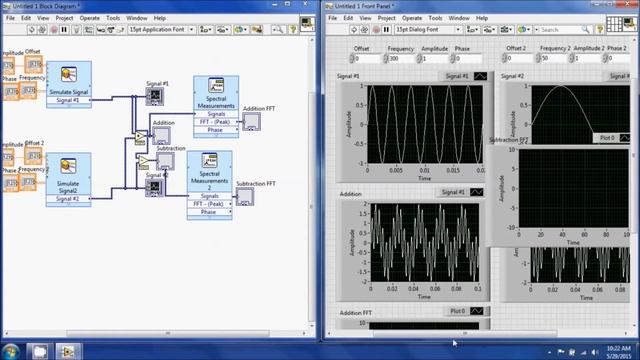Click Signal #1 graph terminal in diagram
Image resolution: width=640 pixels, height=360 pixels.
pyautogui.click(x=155, y=96)
